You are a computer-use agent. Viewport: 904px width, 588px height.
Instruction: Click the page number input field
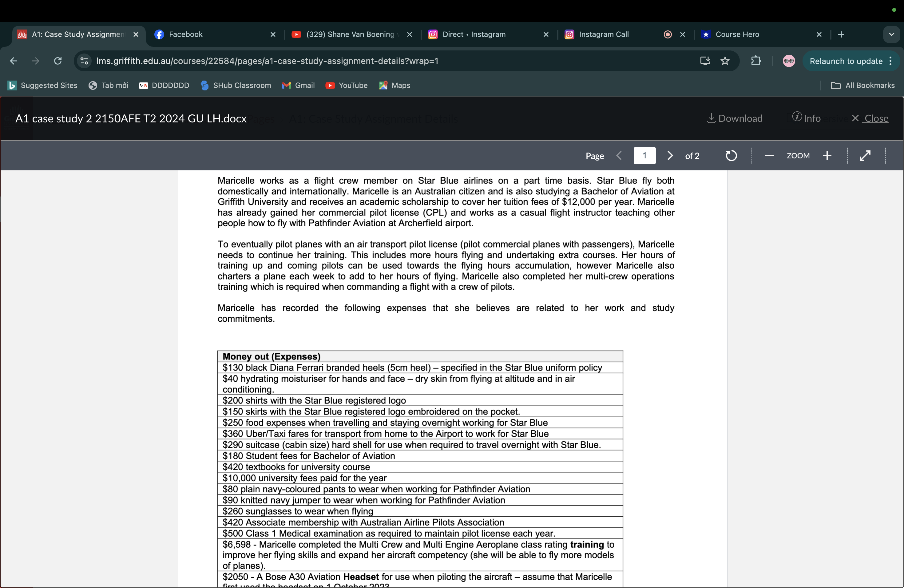tap(644, 155)
